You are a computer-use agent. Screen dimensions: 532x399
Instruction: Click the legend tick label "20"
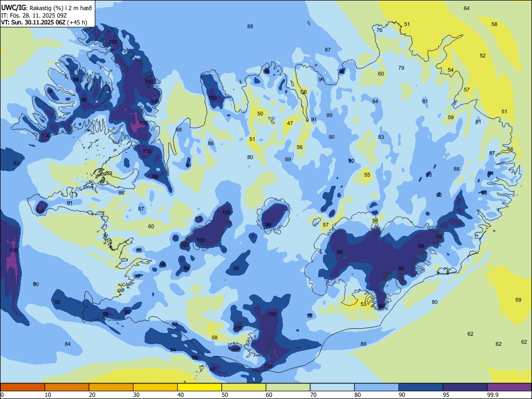tap(92, 395)
